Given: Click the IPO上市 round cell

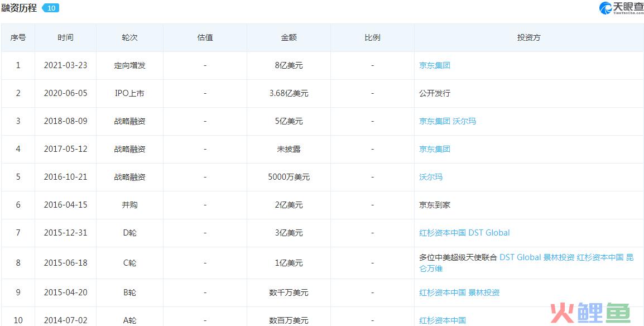Looking at the screenshot, I should point(130,93).
